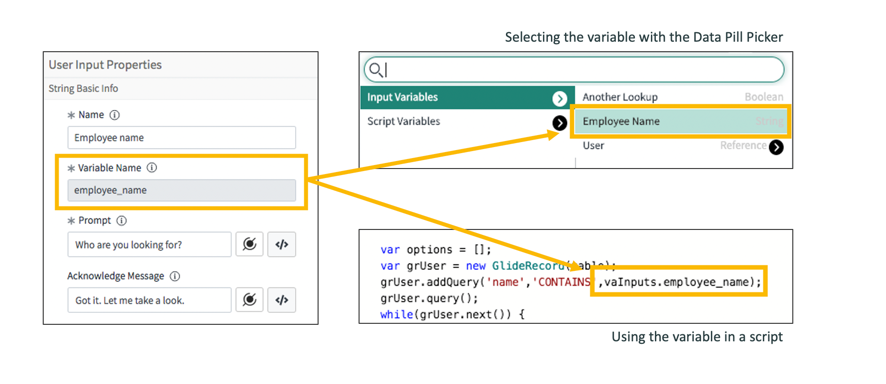Click the 'grUser.query();' code line
Viewport: 886px width, 384px height.
[x=429, y=298]
